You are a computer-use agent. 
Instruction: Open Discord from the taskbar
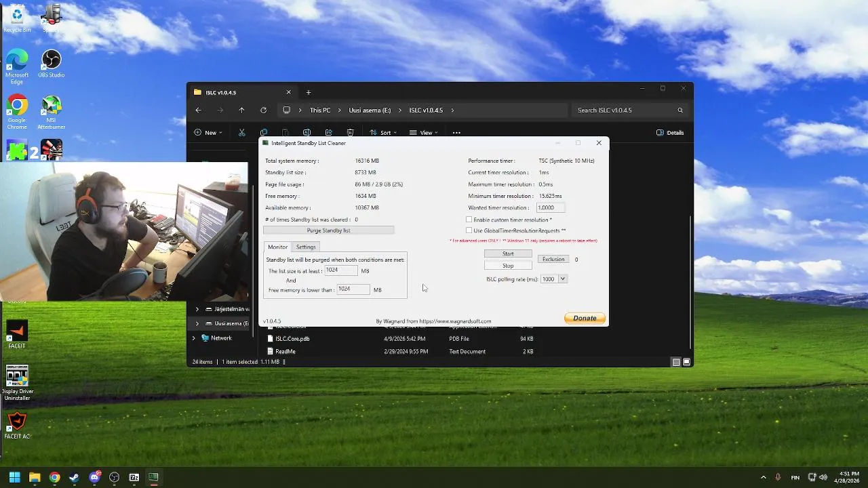94,477
